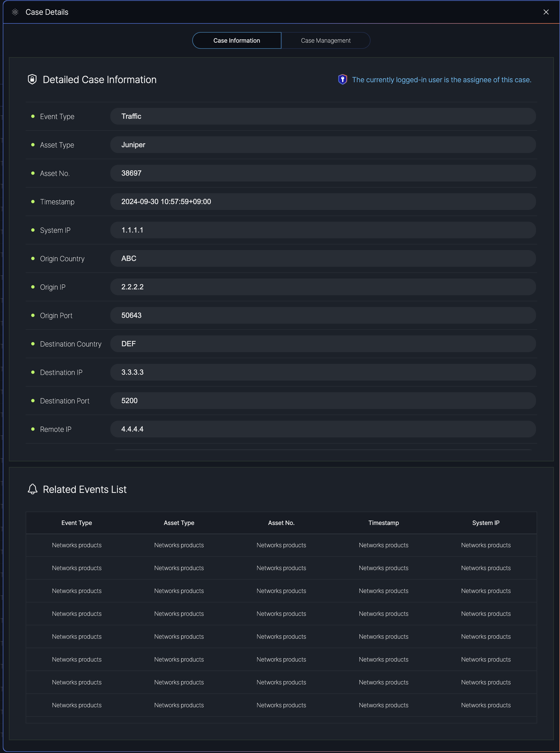Close the Case Details dialog
Viewport: 560px width, 753px height.
(546, 12)
